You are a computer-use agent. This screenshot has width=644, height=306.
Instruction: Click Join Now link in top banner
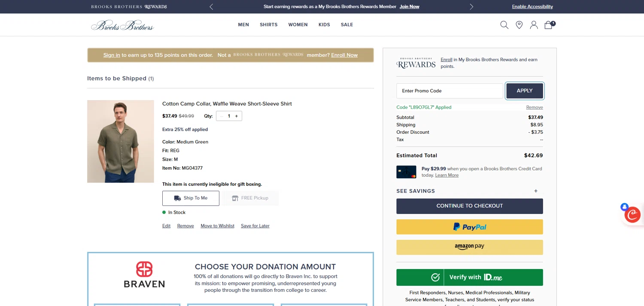pyautogui.click(x=409, y=7)
